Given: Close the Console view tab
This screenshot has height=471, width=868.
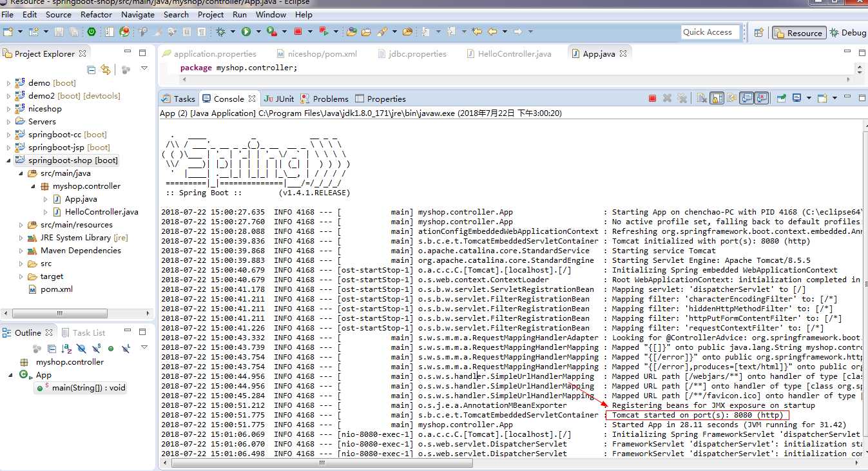Looking at the screenshot, I should 252,99.
